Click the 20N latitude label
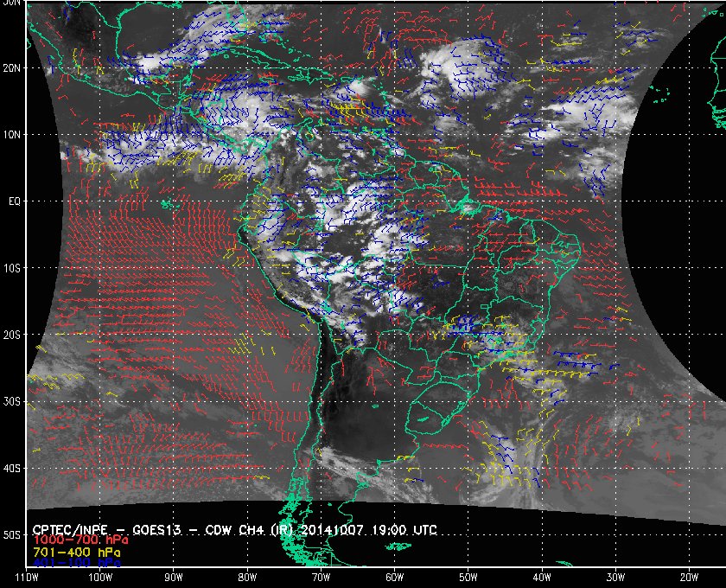726x588 pixels. pos(12,67)
